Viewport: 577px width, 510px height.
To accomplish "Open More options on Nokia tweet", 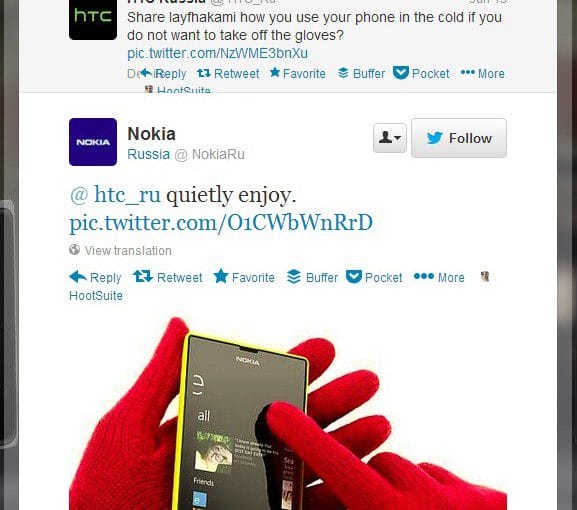I will coord(439,277).
